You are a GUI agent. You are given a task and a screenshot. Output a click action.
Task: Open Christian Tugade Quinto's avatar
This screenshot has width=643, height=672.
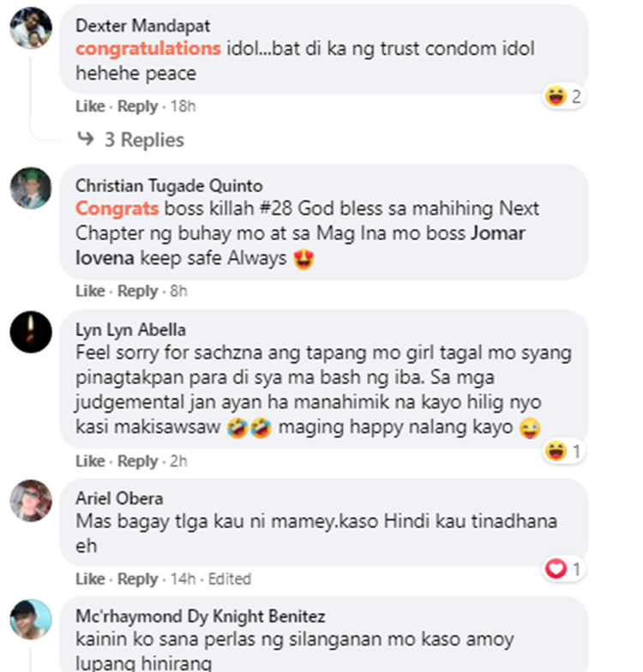pos(31,188)
